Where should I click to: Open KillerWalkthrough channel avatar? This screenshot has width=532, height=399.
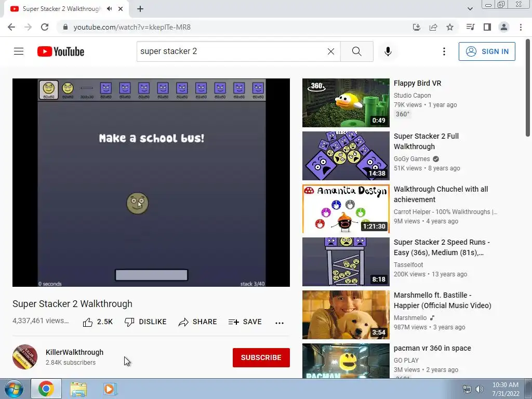point(25,357)
